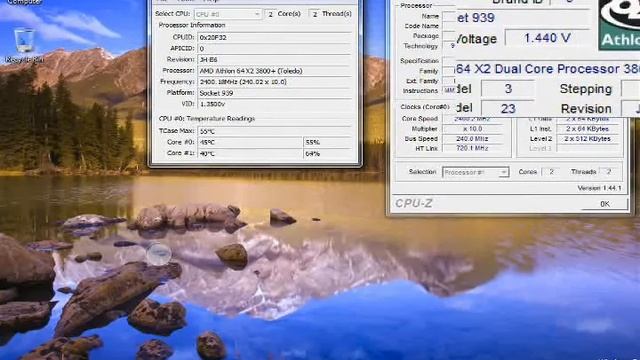Click the 'Clocks (Core#0)' group label
Image resolution: width=640 pixels, height=360 pixels.
(x=425, y=107)
